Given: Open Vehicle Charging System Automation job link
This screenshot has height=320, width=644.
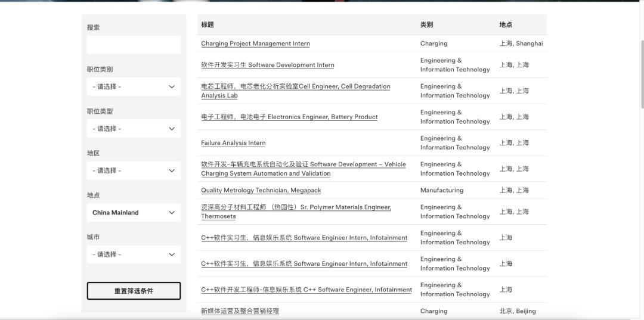Looking at the screenshot, I should tap(303, 164).
